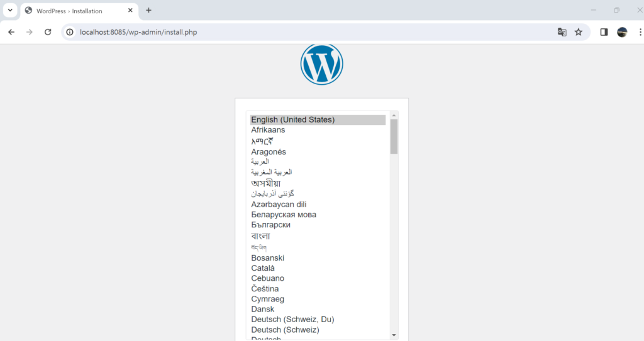
Task: Open the Google Translate page icon
Action: coord(562,32)
